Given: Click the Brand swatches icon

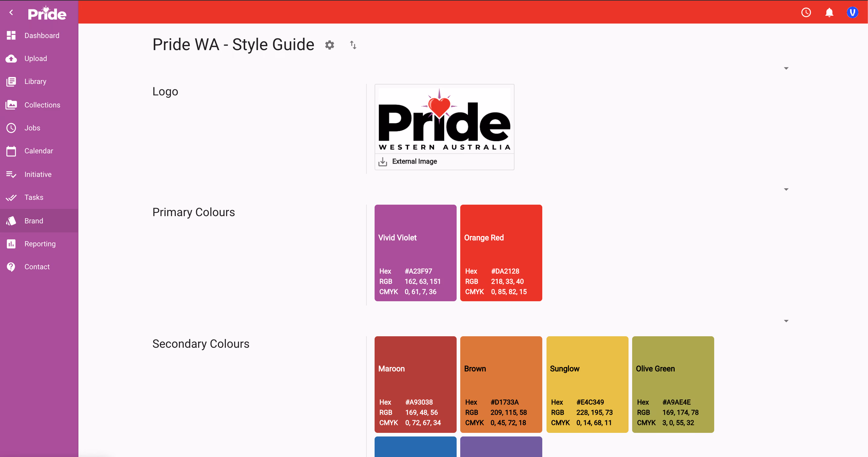Looking at the screenshot, I should click(x=11, y=221).
